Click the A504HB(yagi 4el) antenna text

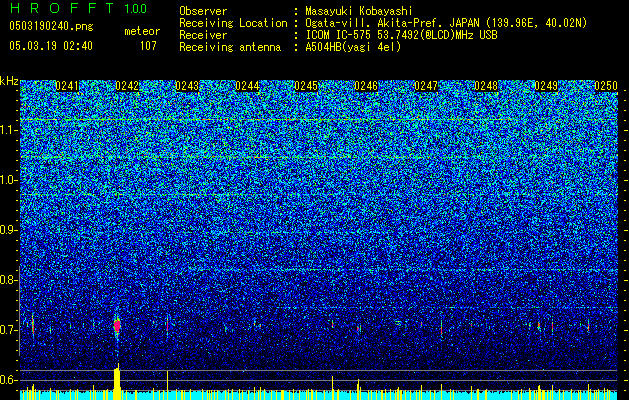tap(353, 47)
